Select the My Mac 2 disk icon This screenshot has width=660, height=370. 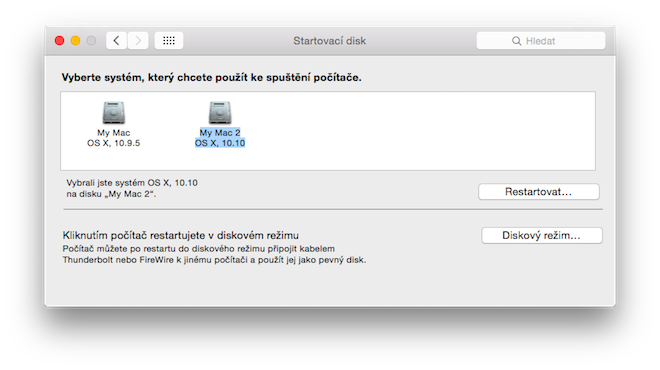click(x=220, y=113)
